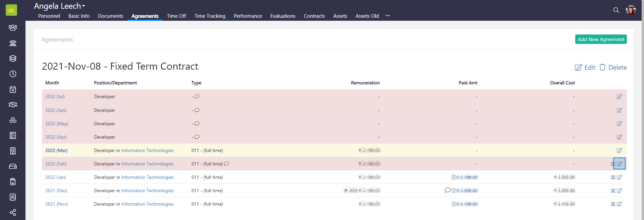Edit the 2022 (Jul) row entry

click(619, 97)
